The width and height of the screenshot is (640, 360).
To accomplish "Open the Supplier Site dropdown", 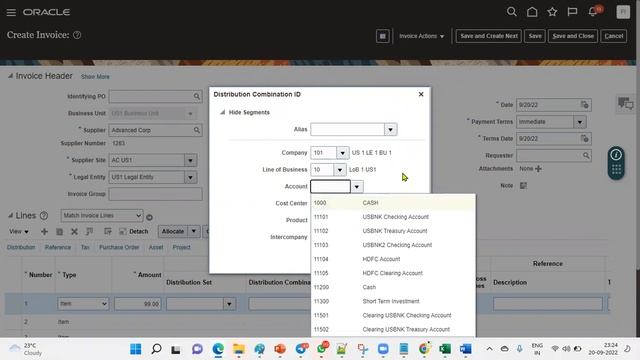I will (190, 160).
